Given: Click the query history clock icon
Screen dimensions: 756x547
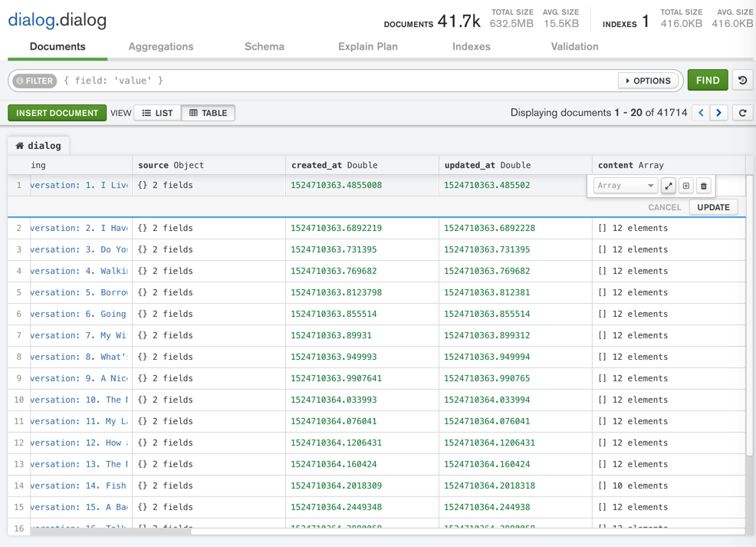Looking at the screenshot, I should click(742, 81).
